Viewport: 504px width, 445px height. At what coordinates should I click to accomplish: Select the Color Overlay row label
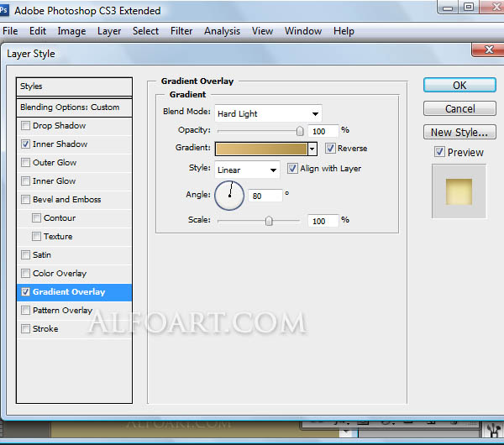click(60, 274)
